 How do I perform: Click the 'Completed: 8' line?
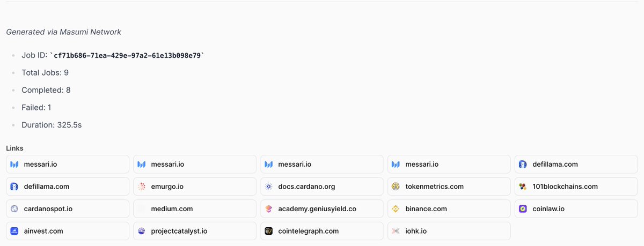(46, 90)
